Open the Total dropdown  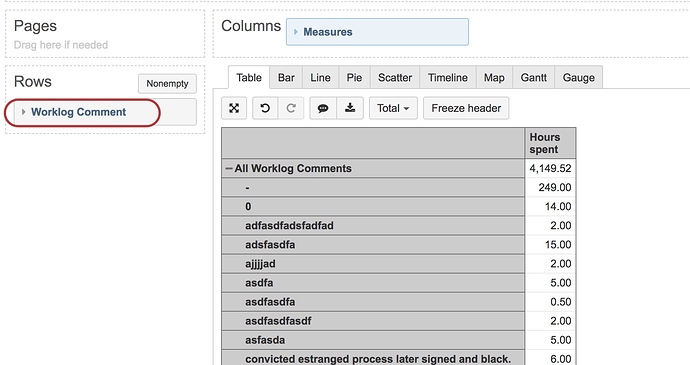tap(393, 108)
